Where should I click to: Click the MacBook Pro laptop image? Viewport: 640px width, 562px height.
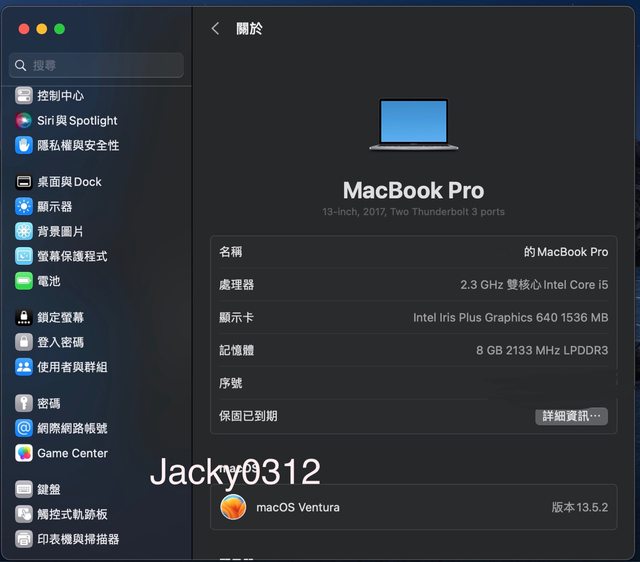click(x=413, y=124)
